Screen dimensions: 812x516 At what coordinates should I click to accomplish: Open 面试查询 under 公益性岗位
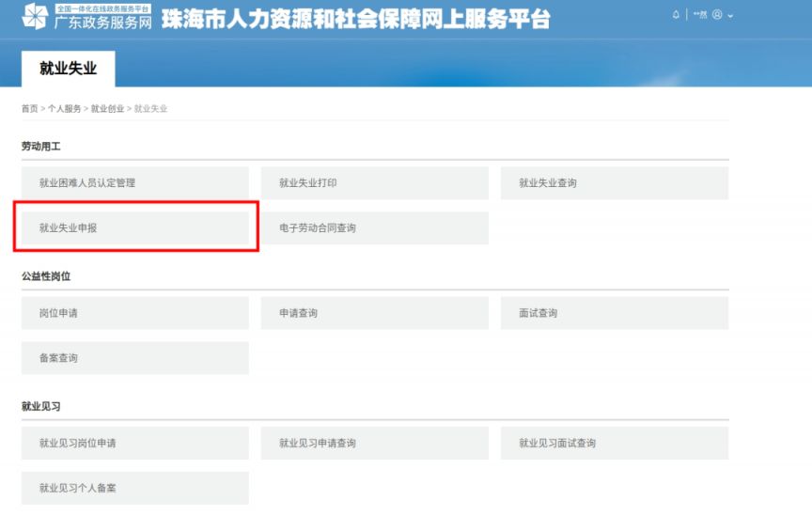point(615,313)
